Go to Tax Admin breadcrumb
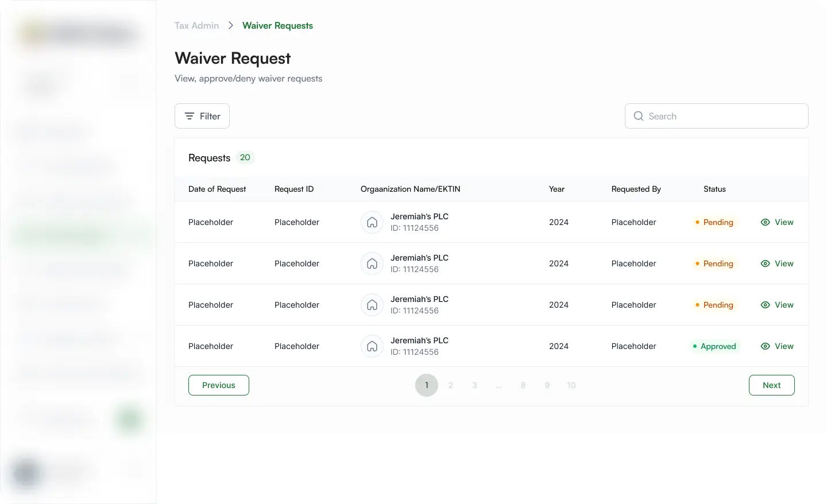The image size is (827, 504). coord(196,26)
